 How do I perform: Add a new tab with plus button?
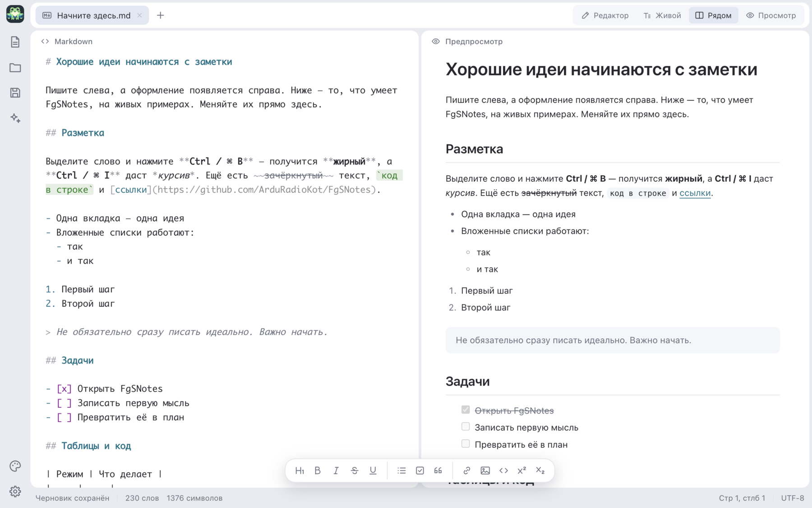[x=161, y=15]
